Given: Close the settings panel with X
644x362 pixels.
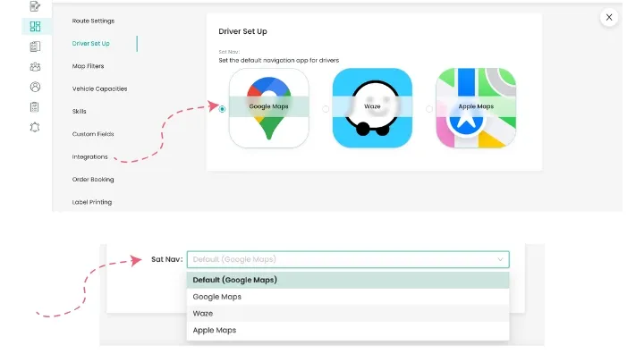Looking at the screenshot, I should 609,17.
